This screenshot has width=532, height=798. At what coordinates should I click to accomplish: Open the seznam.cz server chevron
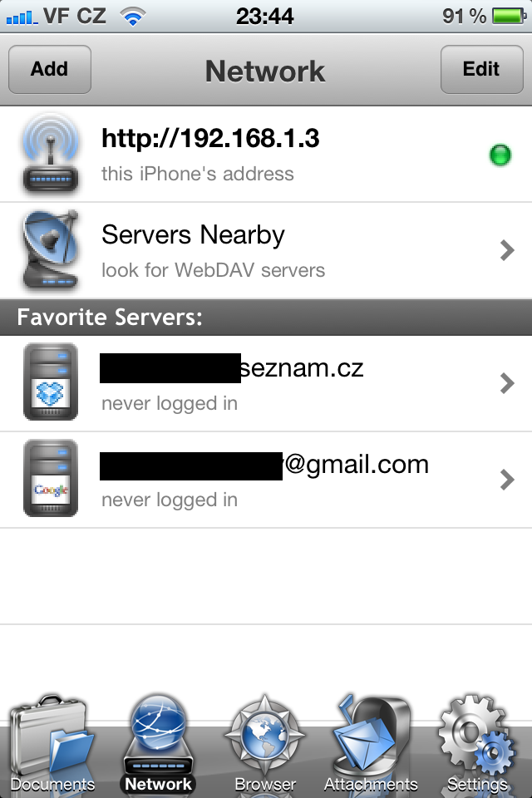tap(507, 383)
